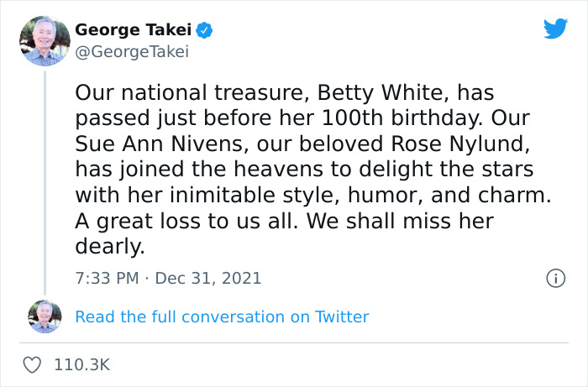Open the George Takei display name

tap(134, 31)
